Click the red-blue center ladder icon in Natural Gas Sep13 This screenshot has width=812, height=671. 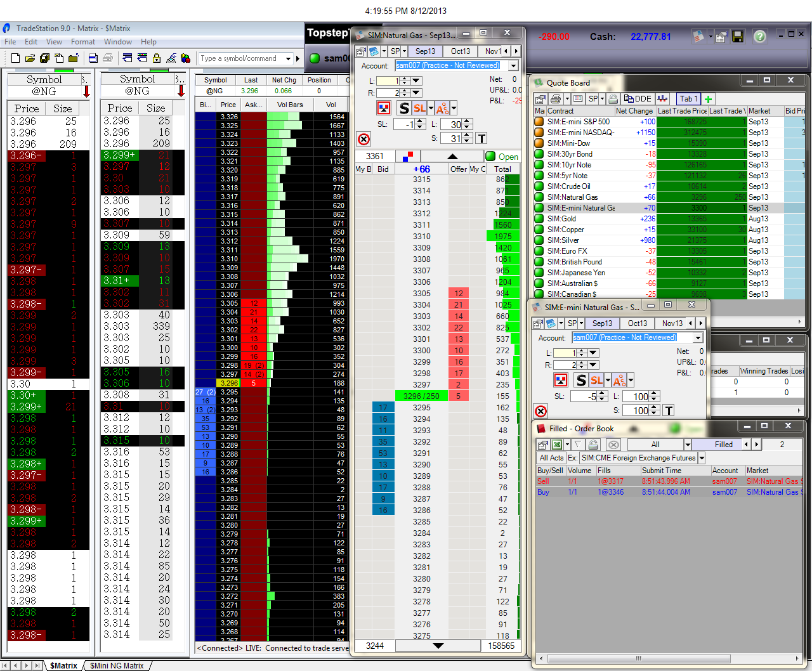(x=383, y=108)
